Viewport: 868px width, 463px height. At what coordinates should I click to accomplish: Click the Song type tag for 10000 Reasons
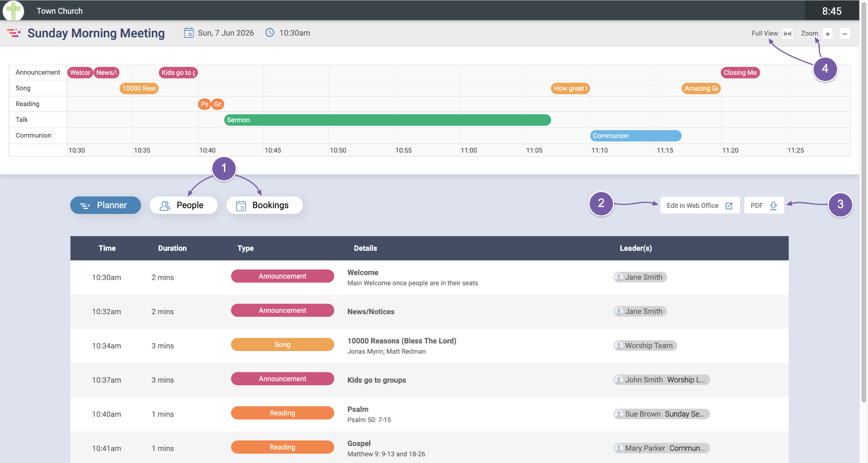(x=283, y=345)
